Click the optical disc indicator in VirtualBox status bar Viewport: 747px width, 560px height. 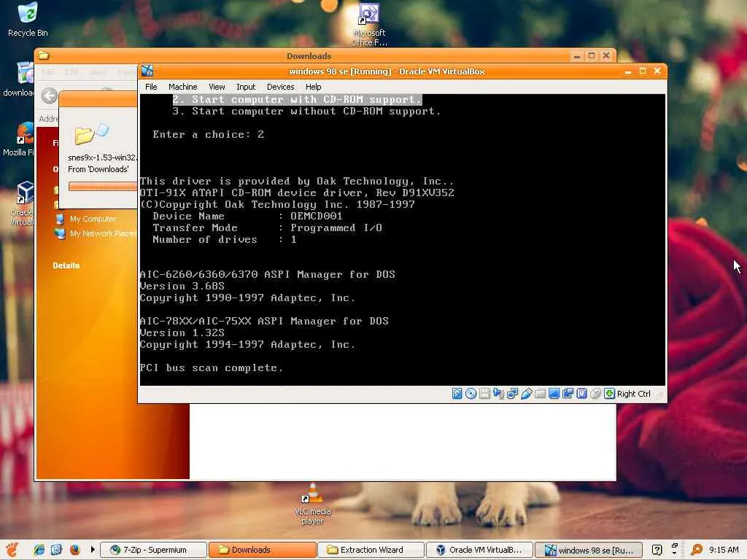[x=471, y=393]
